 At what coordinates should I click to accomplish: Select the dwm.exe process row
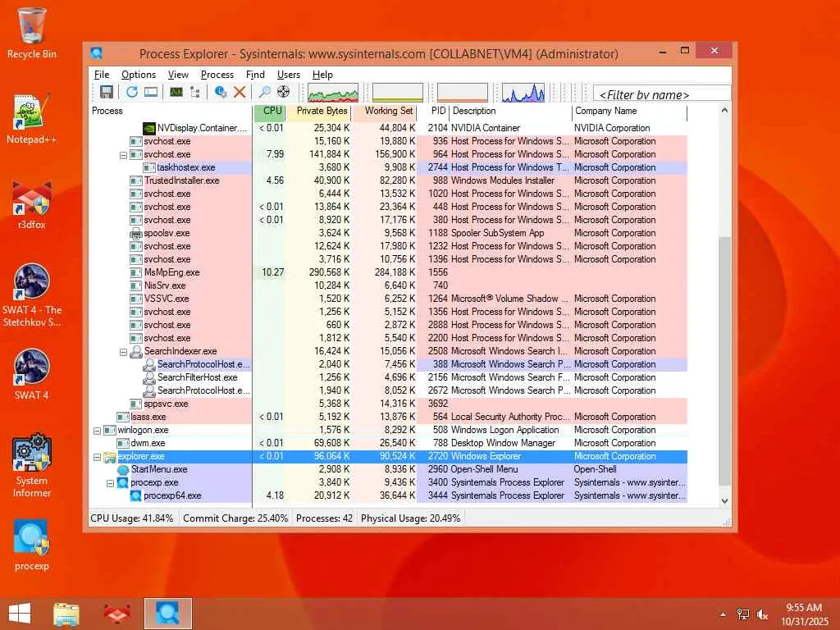388,443
